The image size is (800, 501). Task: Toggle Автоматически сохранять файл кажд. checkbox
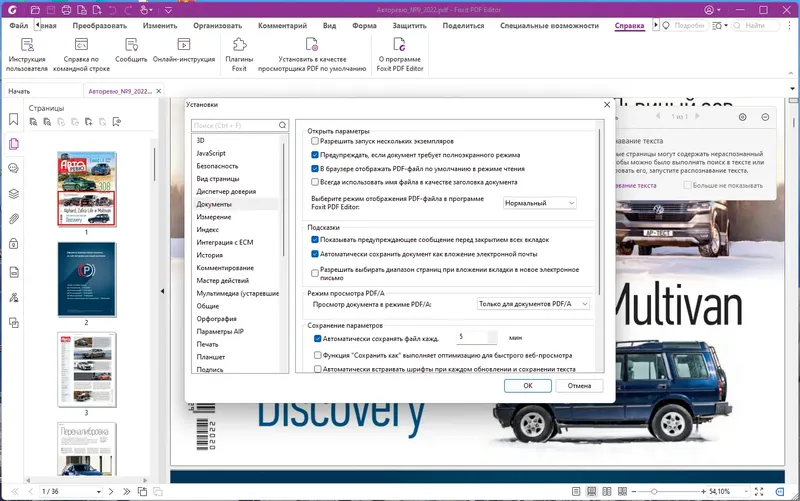(317, 338)
